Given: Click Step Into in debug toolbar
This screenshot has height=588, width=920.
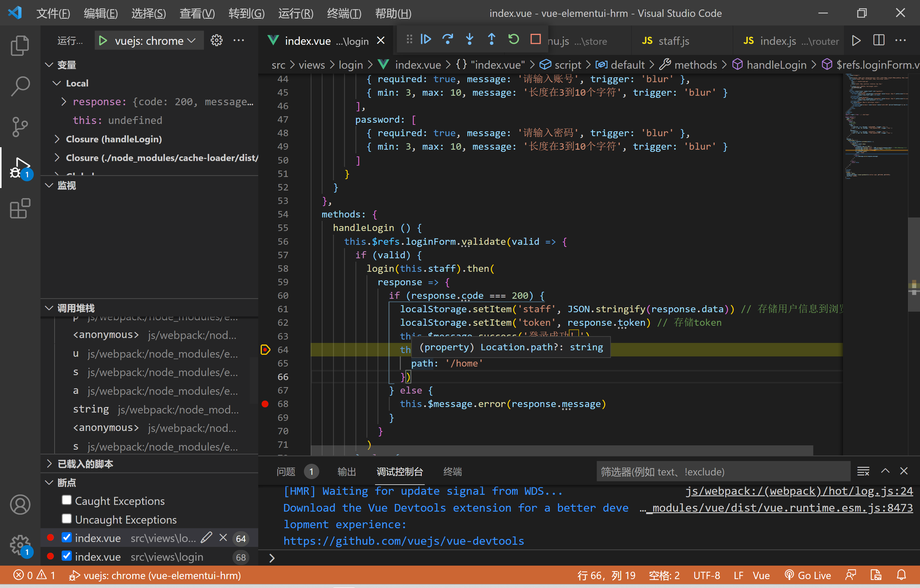Looking at the screenshot, I should tap(470, 39).
